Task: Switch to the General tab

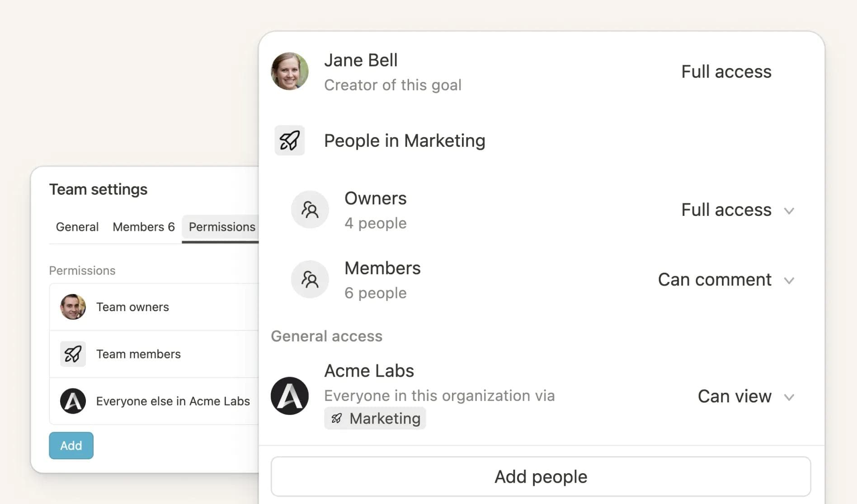Action: coord(77,227)
